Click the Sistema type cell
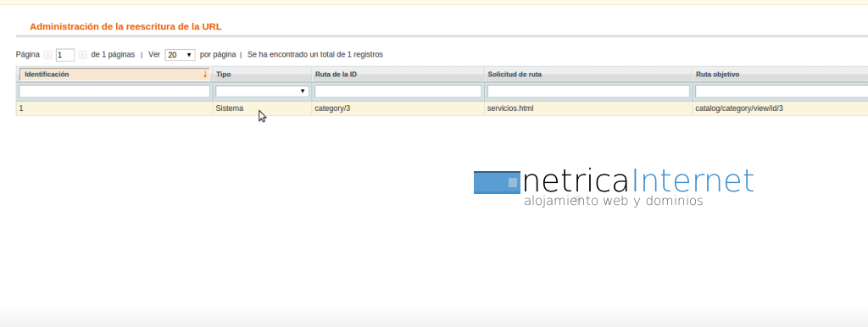The image size is (868, 327). click(229, 108)
